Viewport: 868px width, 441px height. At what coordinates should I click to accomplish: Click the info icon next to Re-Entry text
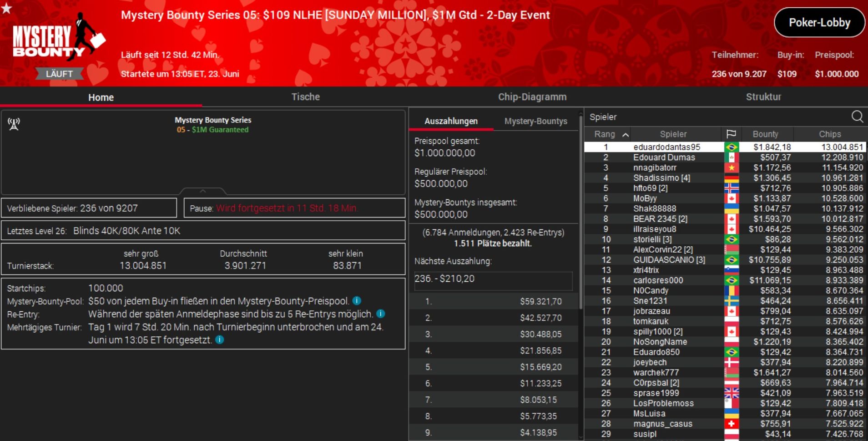381,314
